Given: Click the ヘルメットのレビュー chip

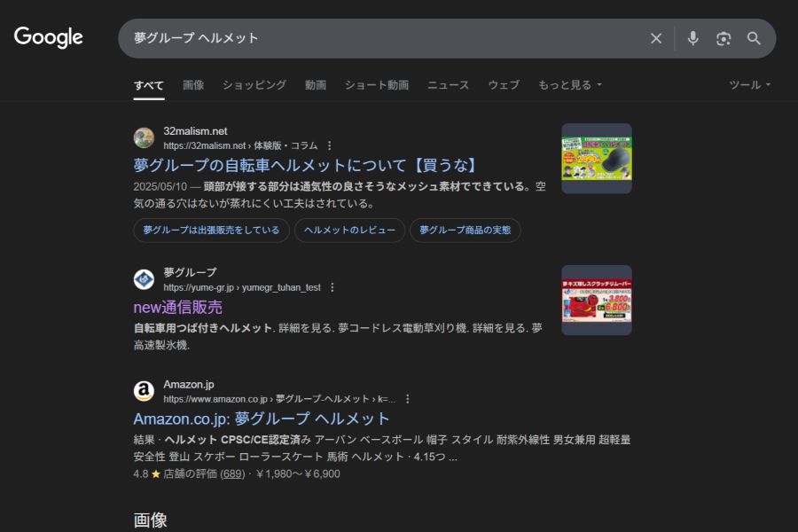Looking at the screenshot, I should 349,231.
